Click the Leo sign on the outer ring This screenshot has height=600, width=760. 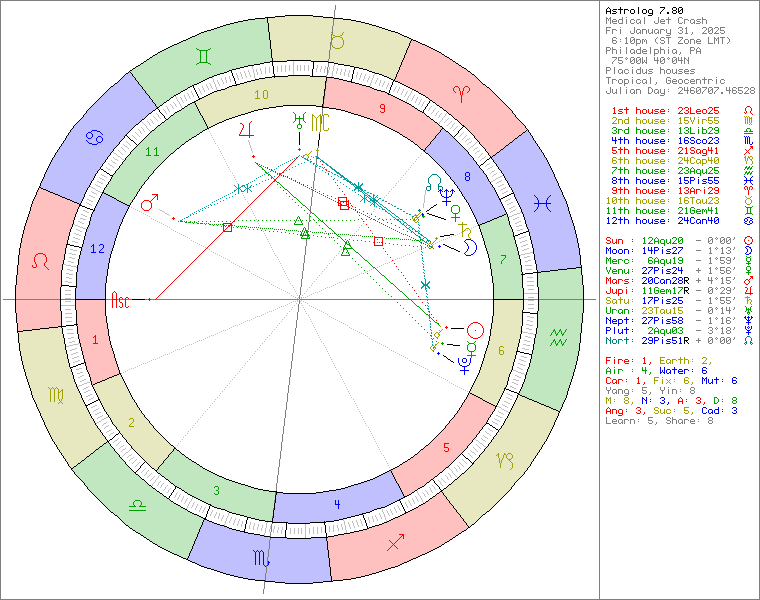click(43, 261)
